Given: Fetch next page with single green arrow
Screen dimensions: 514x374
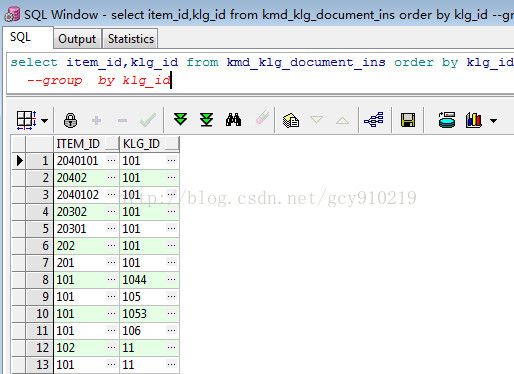Looking at the screenshot, I should pyautogui.click(x=180, y=119).
